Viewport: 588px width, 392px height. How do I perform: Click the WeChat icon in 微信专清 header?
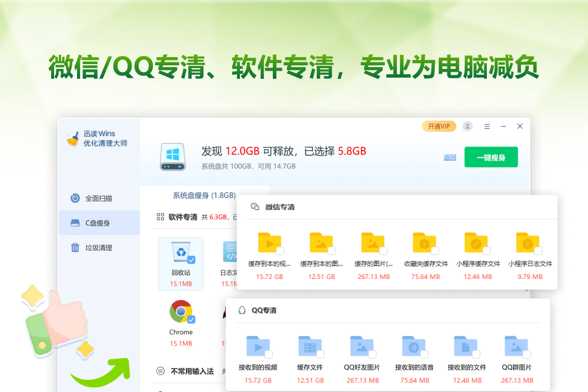[x=255, y=206]
